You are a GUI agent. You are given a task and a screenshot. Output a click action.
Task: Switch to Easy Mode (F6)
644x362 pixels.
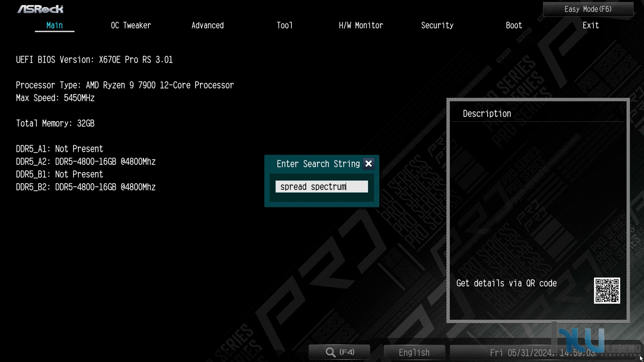tap(588, 9)
